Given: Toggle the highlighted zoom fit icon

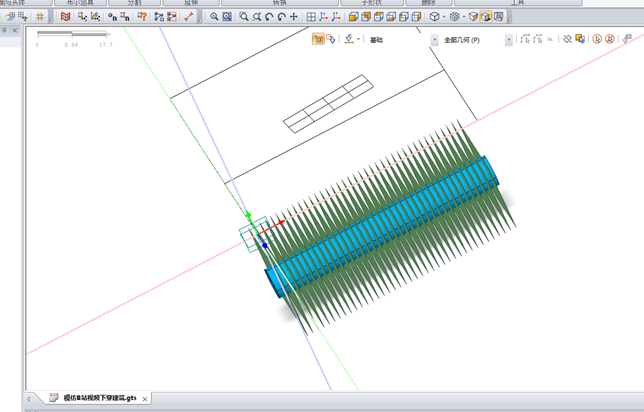Looking at the screenshot, I should (x=227, y=17).
